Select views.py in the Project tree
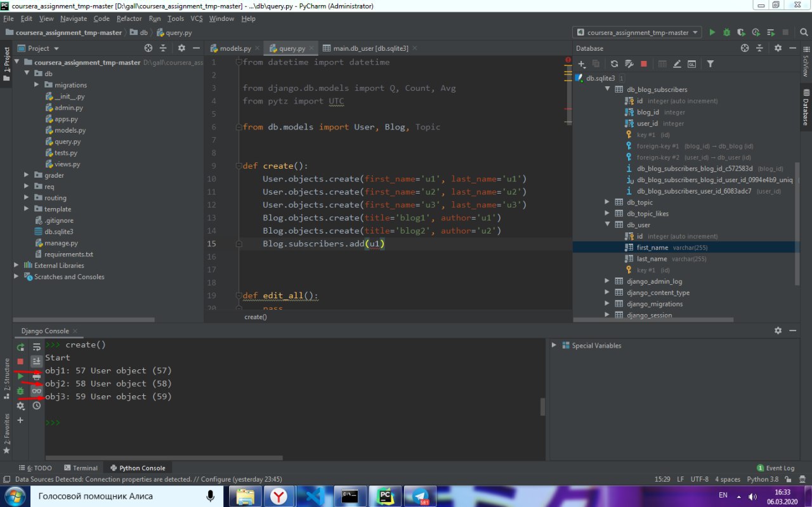Screen dimensions: 812x507 [x=67, y=164]
